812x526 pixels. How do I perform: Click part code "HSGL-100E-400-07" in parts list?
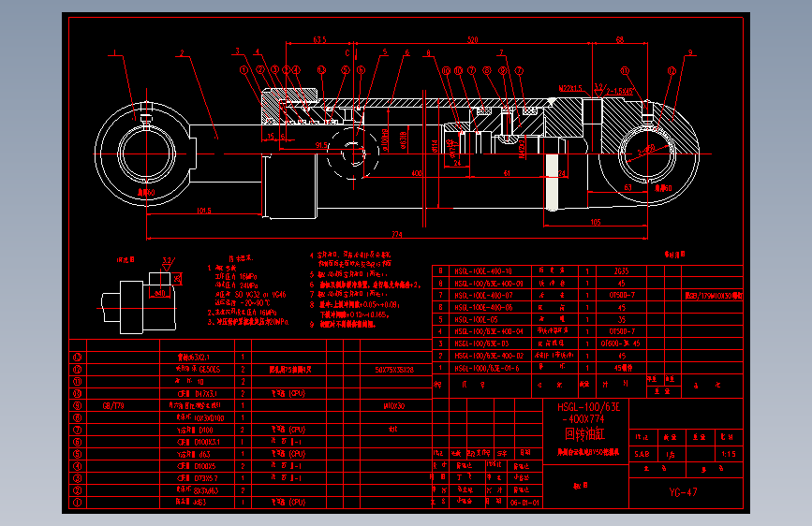click(x=483, y=295)
